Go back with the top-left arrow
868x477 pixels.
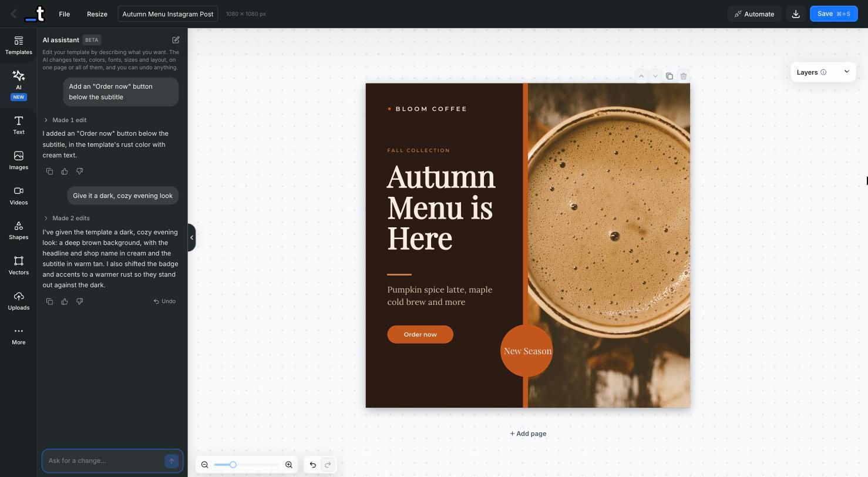[14, 14]
